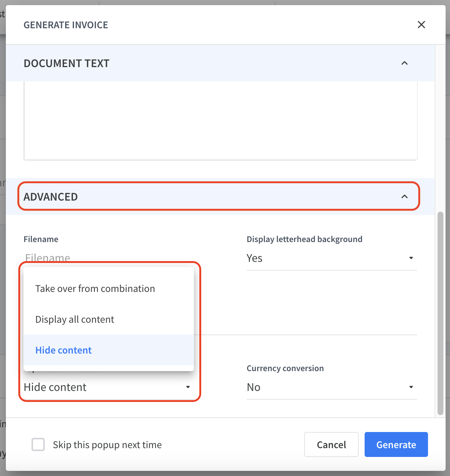Open the Currency conversion dropdown set to No

[332, 387]
